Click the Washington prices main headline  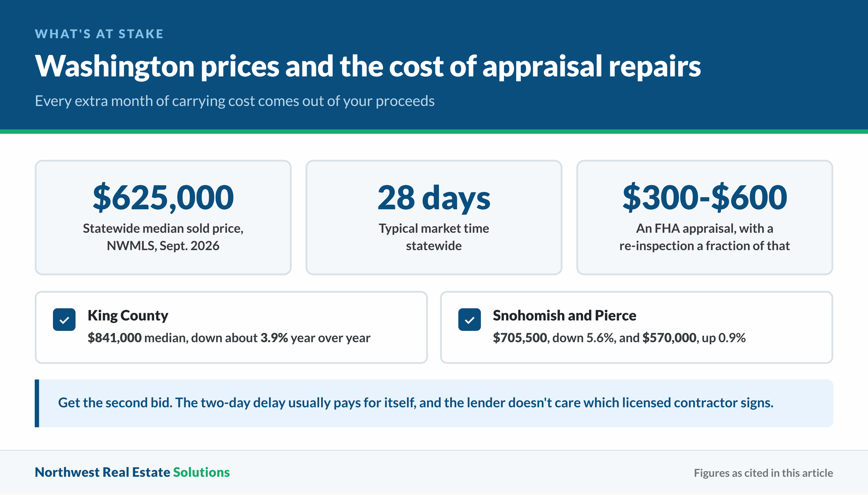click(368, 66)
